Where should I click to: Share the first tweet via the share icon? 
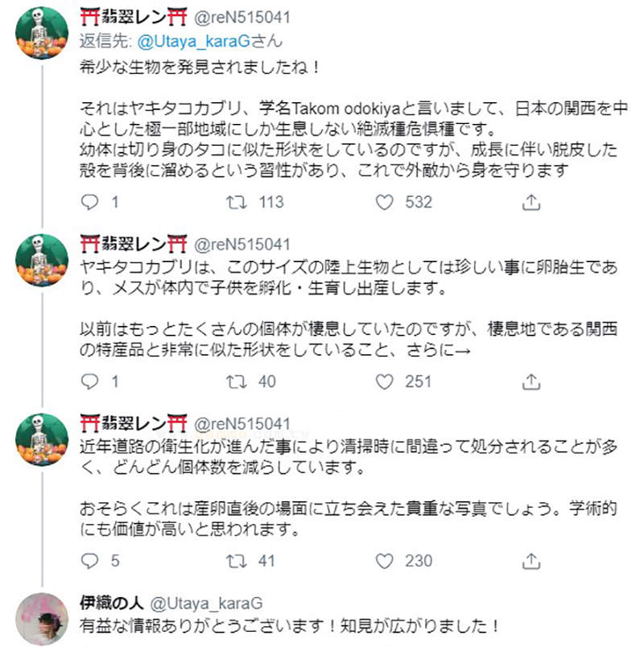coord(530,204)
